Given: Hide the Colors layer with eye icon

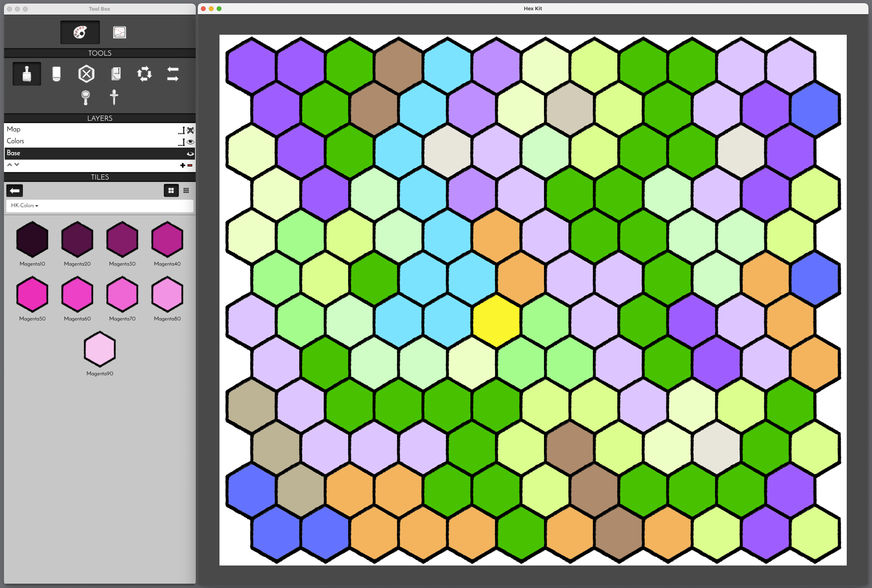Looking at the screenshot, I should 191,141.
